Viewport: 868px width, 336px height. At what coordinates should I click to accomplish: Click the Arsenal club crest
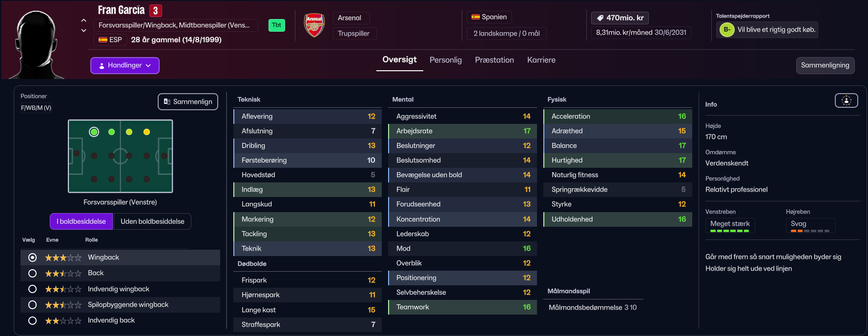(314, 25)
